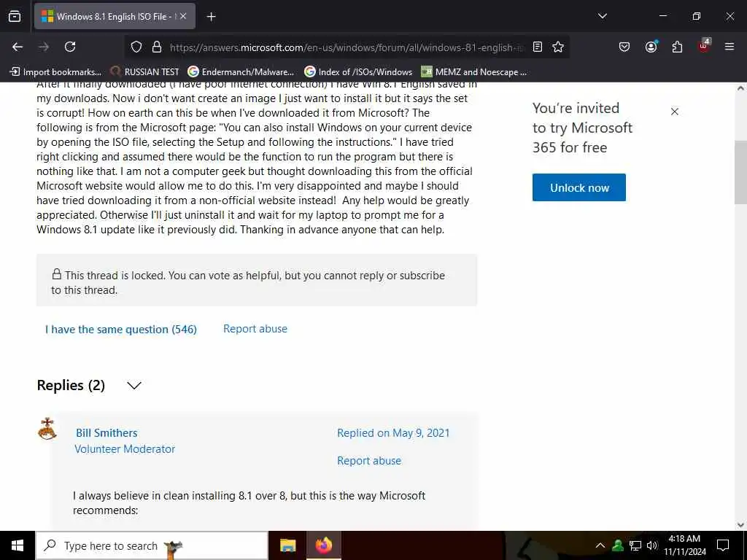Save page to Pocket

[x=624, y=47]
